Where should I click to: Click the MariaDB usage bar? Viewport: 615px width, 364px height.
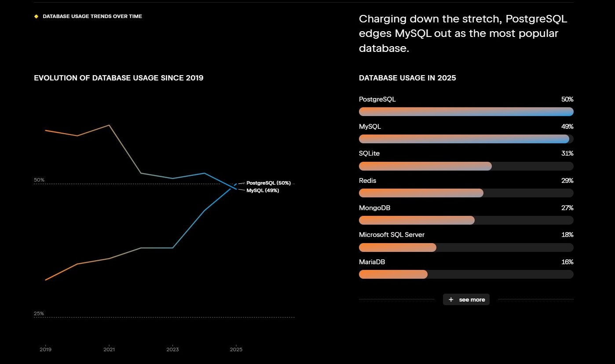tap(466, 274)
